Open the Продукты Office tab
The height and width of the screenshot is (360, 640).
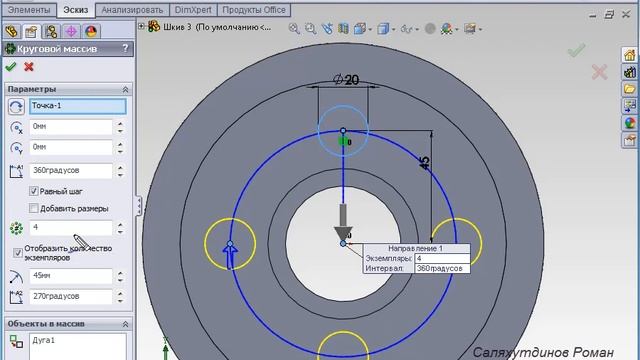point(254,10)
